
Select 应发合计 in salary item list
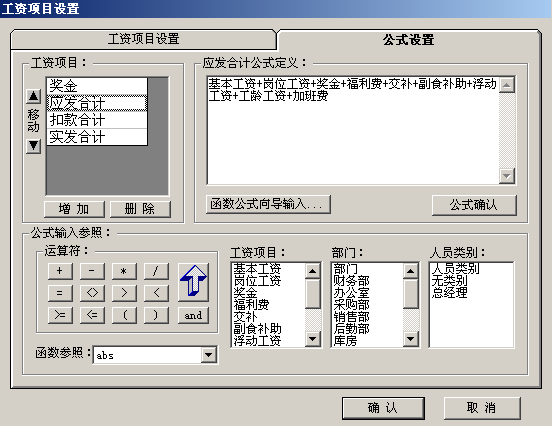[x=97, y=103]
